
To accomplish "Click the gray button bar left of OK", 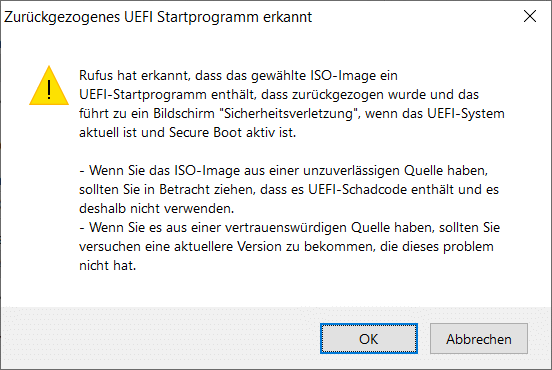I will 160,338.
